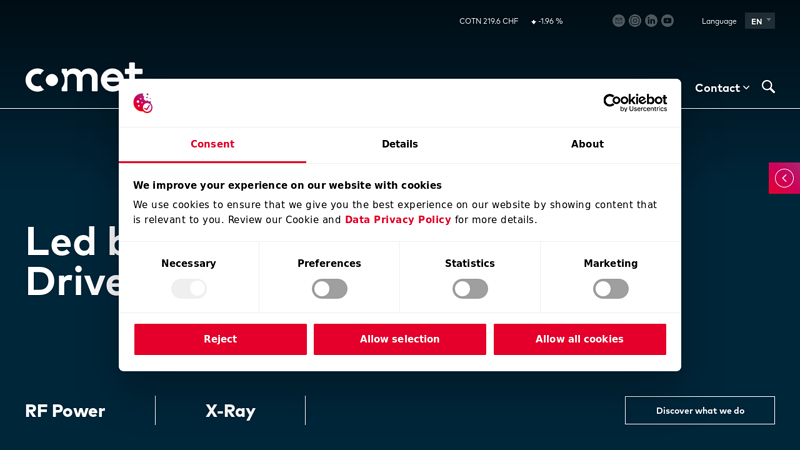The height and width of the screenshot is (450, 800).
Task: Click the search magnifier icon
Action: (x=768, y=87)
